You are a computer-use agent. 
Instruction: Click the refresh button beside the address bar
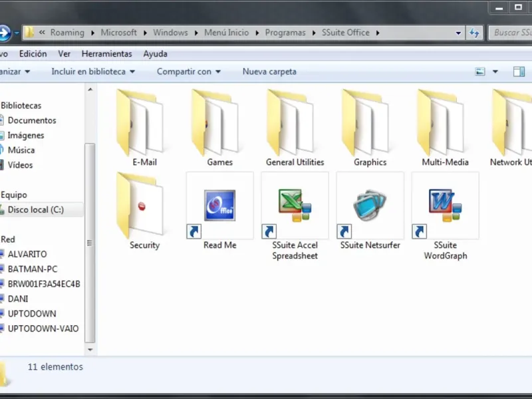point(474,33)
